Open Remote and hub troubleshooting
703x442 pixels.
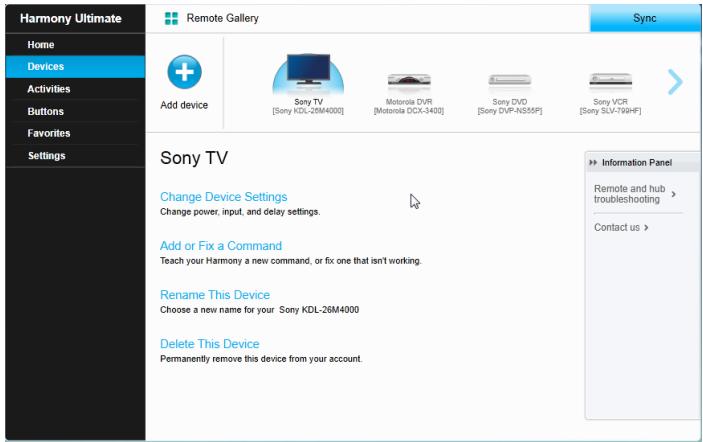click(x=634, y=194)
